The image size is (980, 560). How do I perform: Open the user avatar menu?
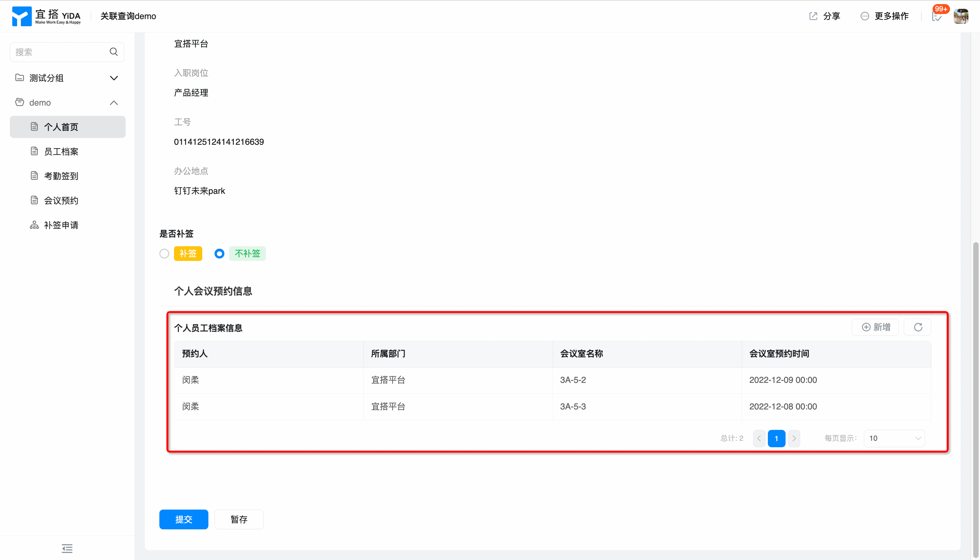coord(961,16)
